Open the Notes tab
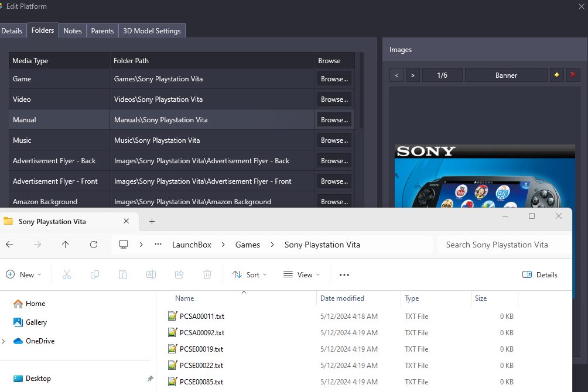Image resolution: width=588 pixels, height=392 pixels. tap(73, 31)
